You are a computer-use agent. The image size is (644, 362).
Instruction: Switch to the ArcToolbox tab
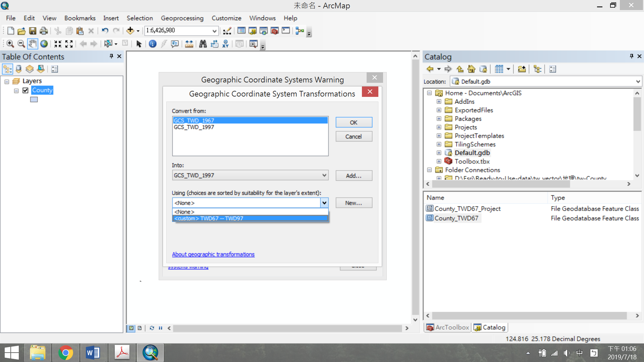tap(448, 327)
